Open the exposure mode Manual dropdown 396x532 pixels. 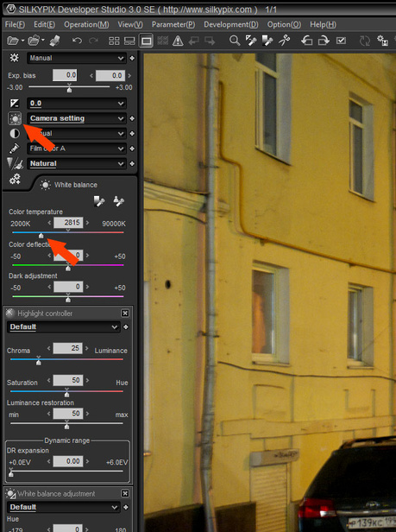pyautogui.click(x=77, y=58)
